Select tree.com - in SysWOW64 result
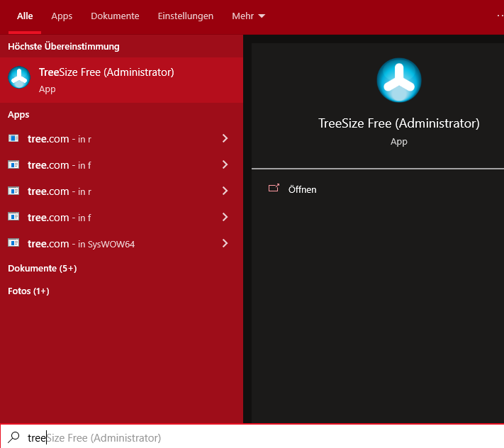 121,244
